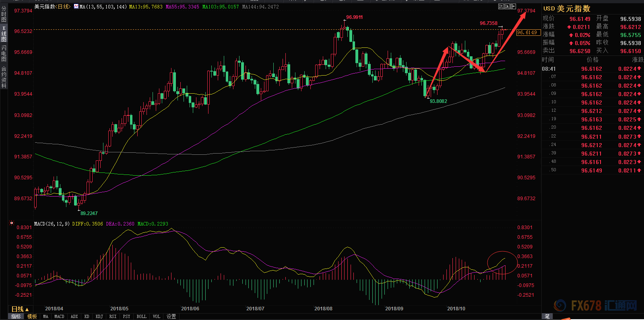Click the 96.9911 high price annotation

(x=354, y=17)
